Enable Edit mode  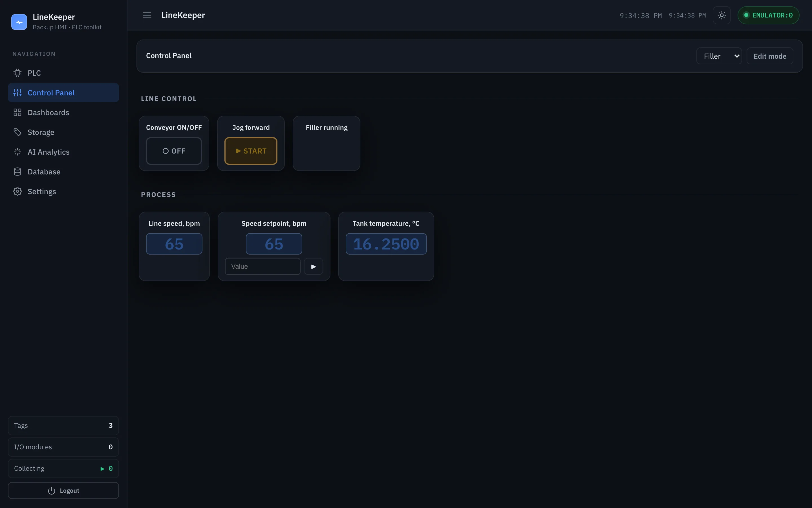pyautogui.click(x=770, y=56)
